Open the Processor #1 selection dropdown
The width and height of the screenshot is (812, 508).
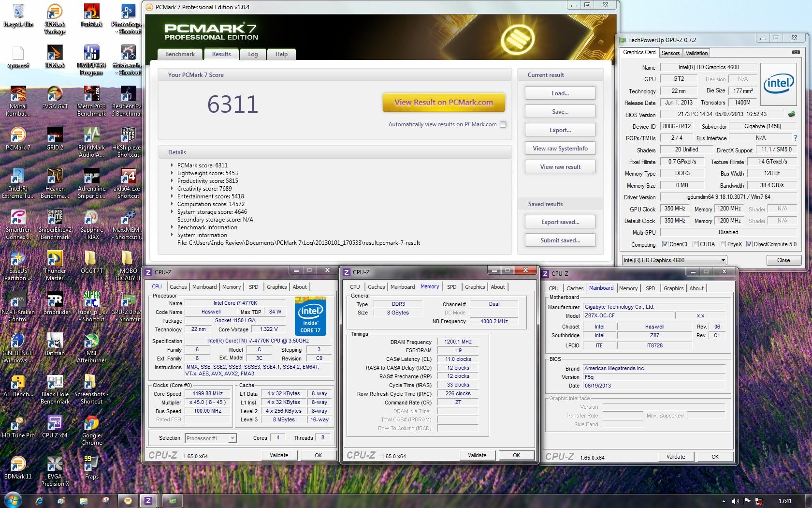tap(211, 438)
